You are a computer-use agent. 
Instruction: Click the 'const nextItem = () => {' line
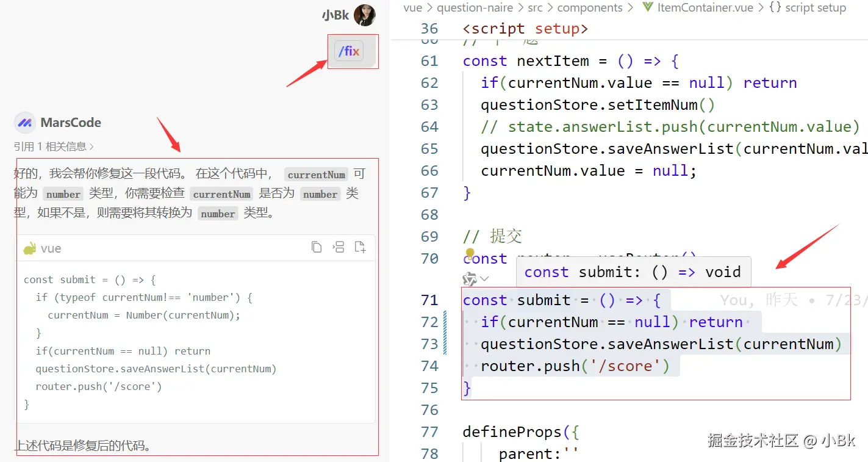[x=571, y=60]
